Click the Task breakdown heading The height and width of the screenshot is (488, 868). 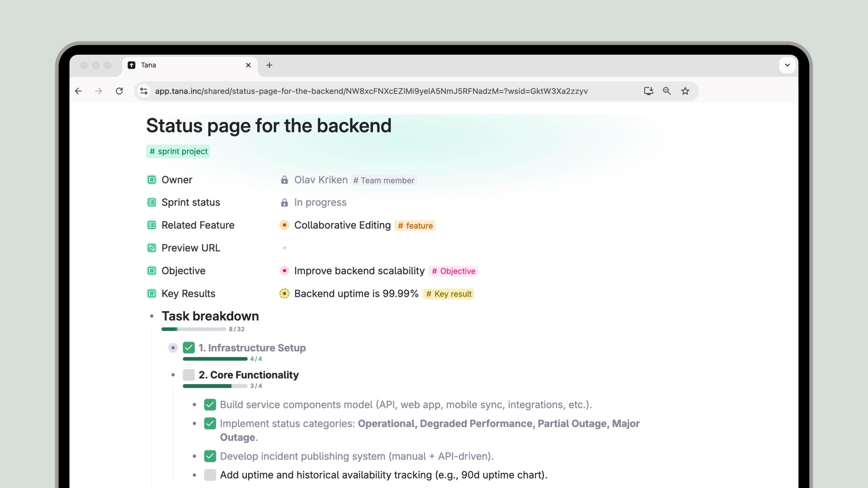(x=210, y=316)
